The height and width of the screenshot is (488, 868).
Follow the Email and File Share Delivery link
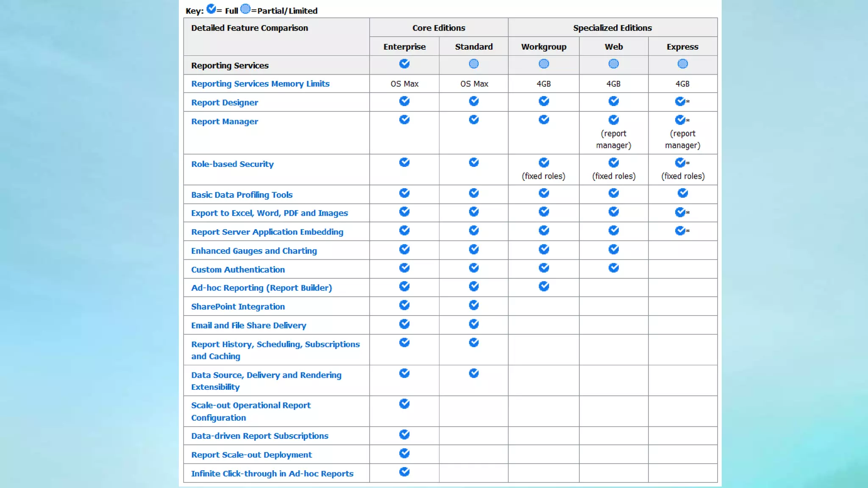(x=248, y=325)
